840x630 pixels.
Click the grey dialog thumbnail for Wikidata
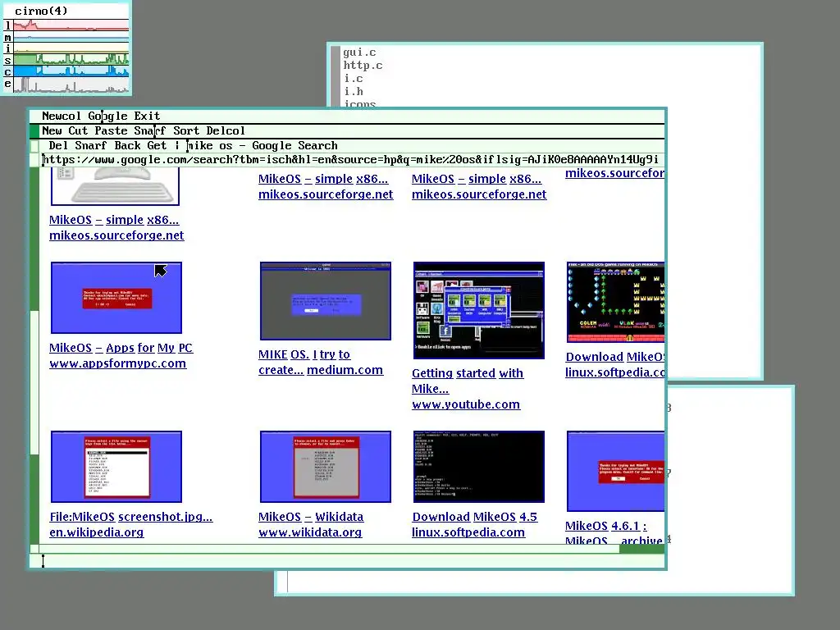325,467
